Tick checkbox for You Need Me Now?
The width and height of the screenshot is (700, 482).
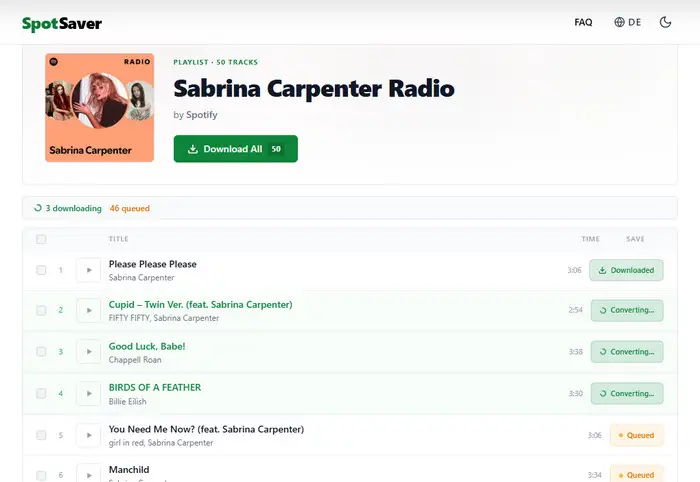41,435
